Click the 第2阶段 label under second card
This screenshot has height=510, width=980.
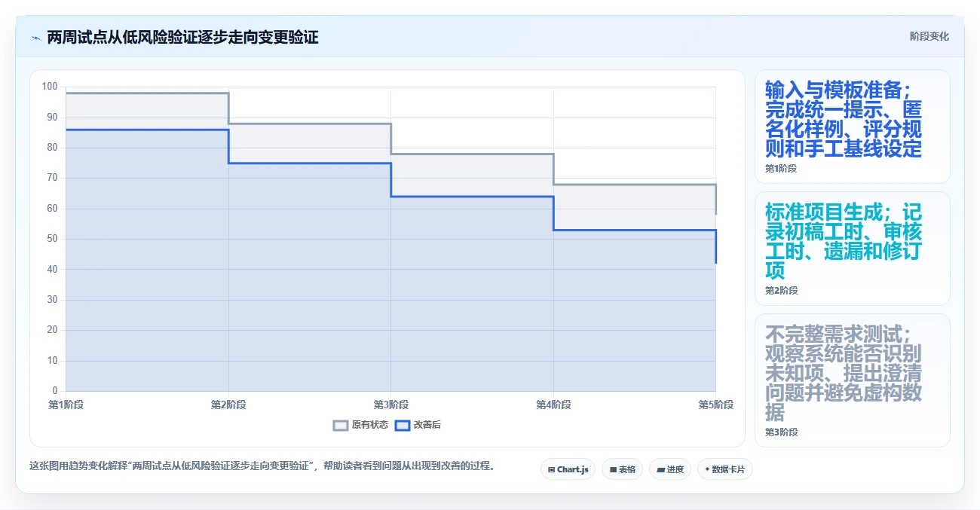[x=781, y=291]
